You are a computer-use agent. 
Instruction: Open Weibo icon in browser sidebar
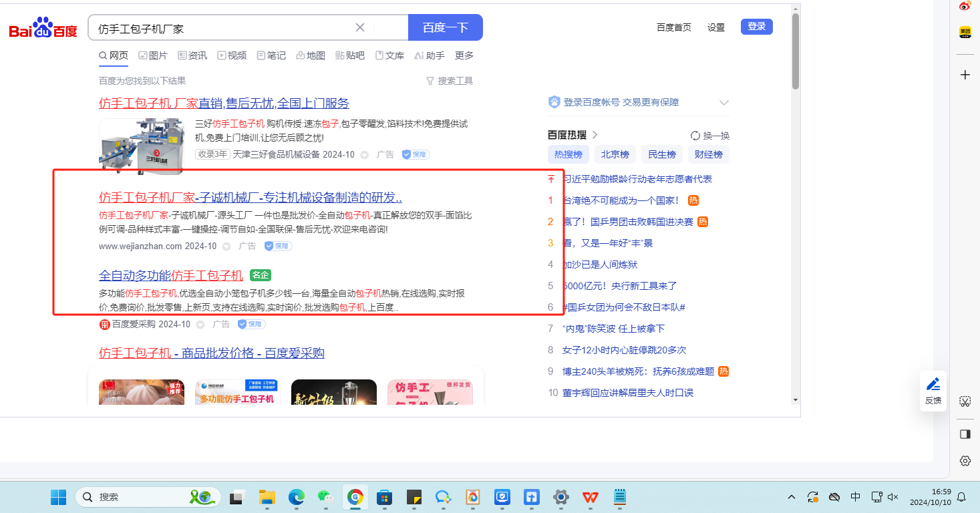(x=965, y=6)
